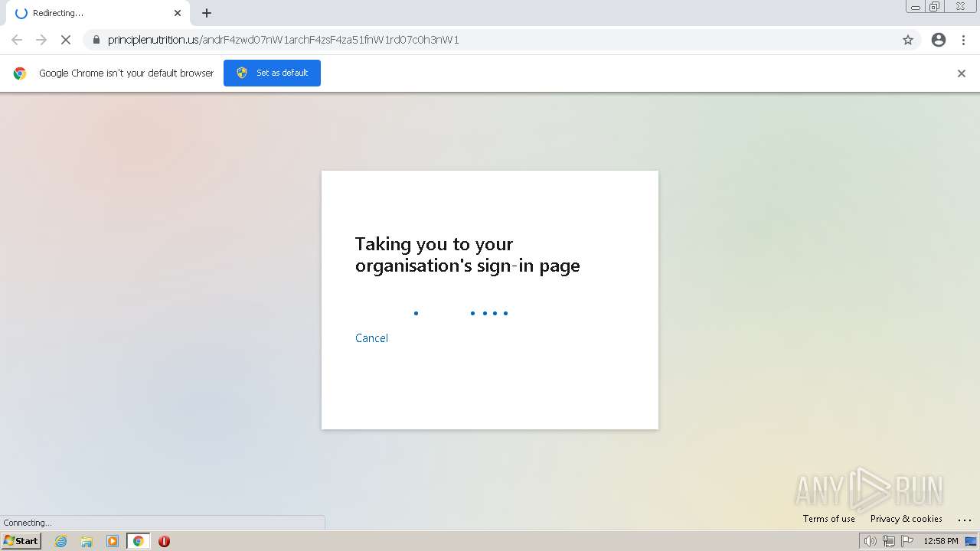
Task: Open the Terms of use link
Action: coord(829,519)
